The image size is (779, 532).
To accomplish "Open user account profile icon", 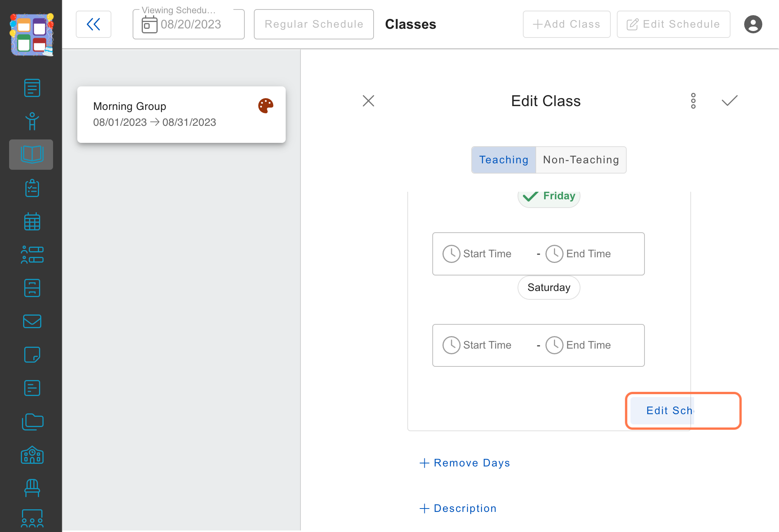I will point(753,24).
